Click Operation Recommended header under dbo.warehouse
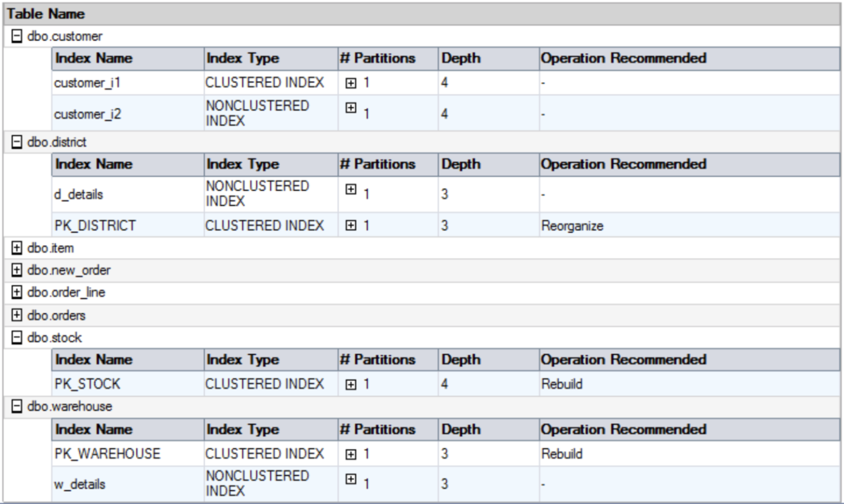The height and width of the screenshot is (504, 844). click(690, 430)
